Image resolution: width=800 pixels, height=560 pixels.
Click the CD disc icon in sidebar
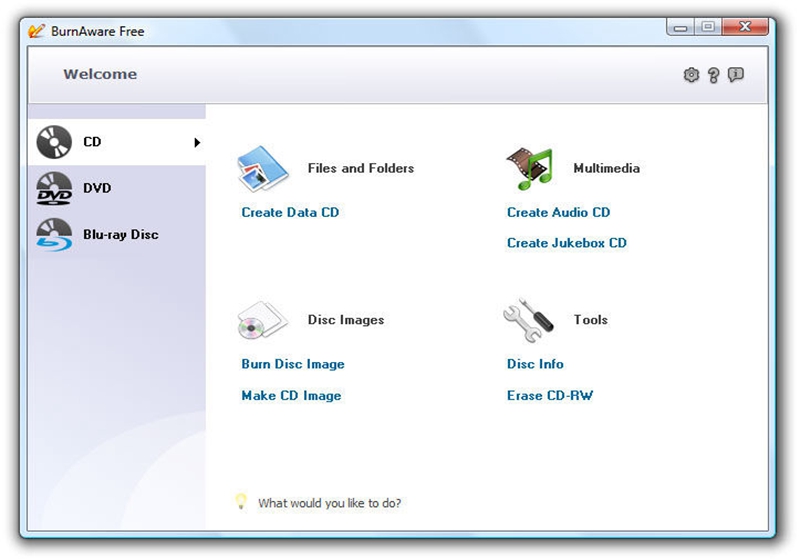click(54, 142)
